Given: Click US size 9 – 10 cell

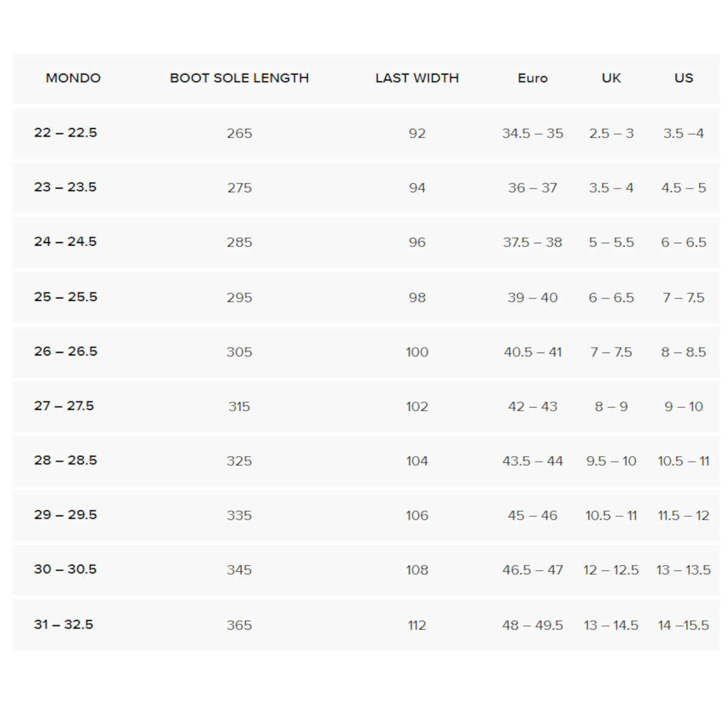Looking at the screenshot, I should (x=684, y=407).
